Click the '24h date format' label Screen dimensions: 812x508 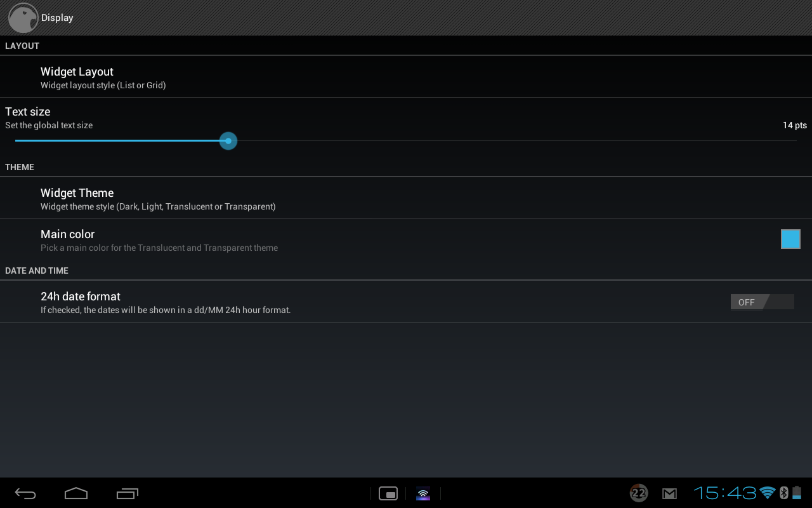click(81, 297)
